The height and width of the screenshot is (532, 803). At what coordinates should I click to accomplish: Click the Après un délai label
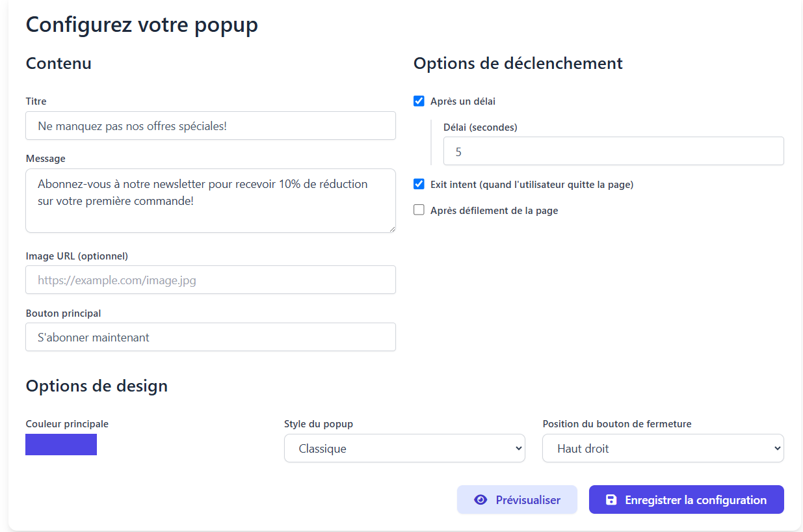(463, 101)
